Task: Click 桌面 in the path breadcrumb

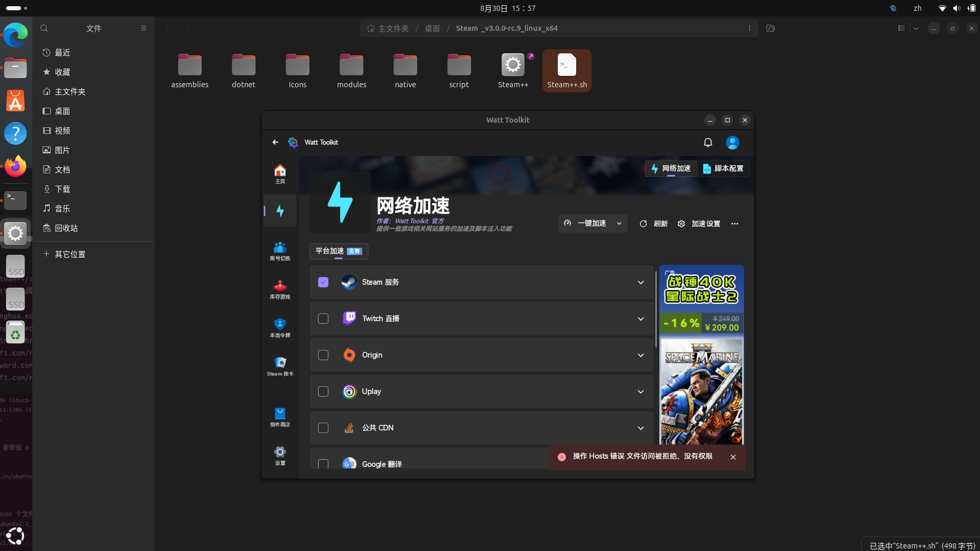Action: click(432, 28)
